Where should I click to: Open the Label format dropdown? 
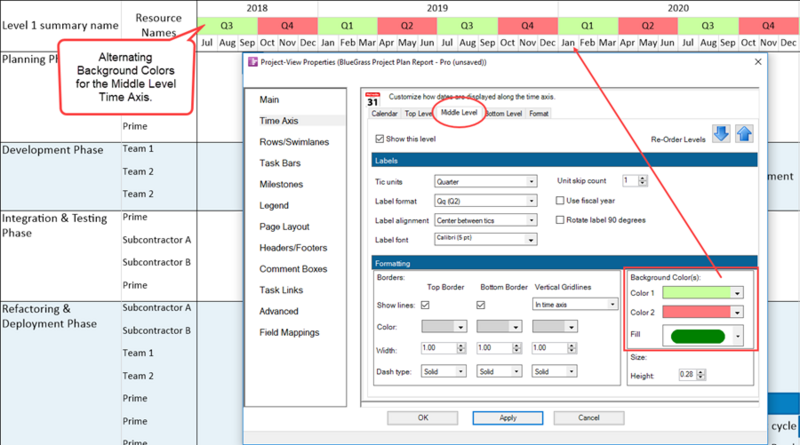pyautogui.click(x=485, y=201)
